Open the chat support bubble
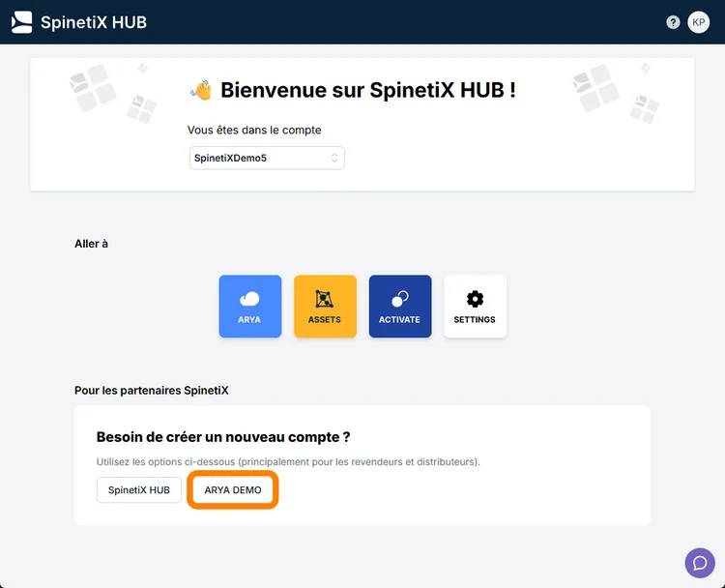This screenshot has width=725, height=588. pos(700,563)
